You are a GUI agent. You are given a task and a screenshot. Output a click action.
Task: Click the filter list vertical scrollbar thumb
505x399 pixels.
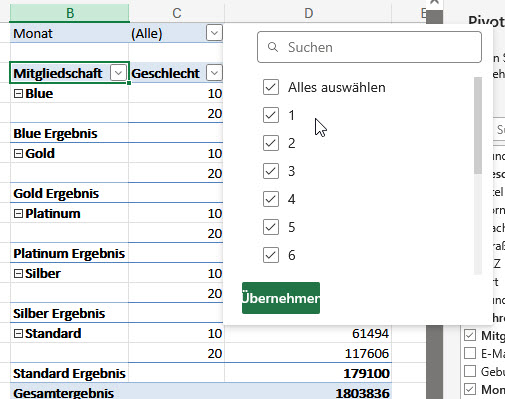pyautogui.click(x=478, y=125)
